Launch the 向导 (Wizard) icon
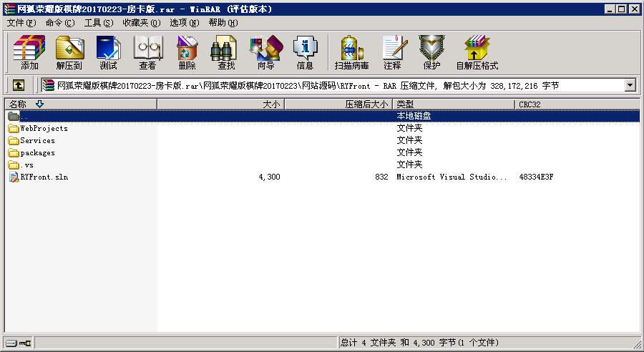 [265, 52]
